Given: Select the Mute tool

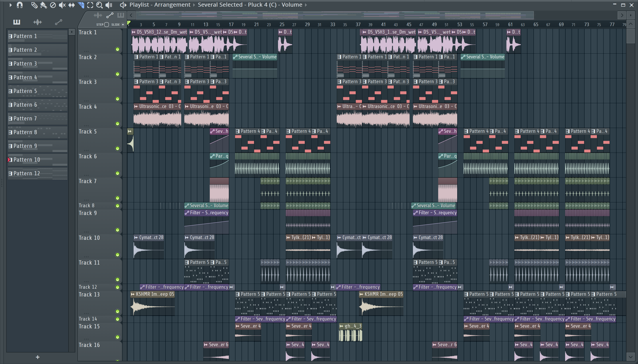Looking at the screenshot, I should (62, 5).
